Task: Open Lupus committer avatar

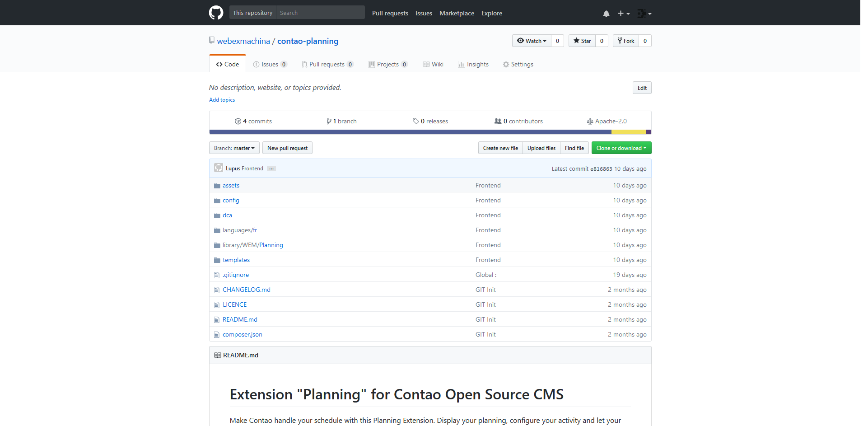Action: pos(219,168)
